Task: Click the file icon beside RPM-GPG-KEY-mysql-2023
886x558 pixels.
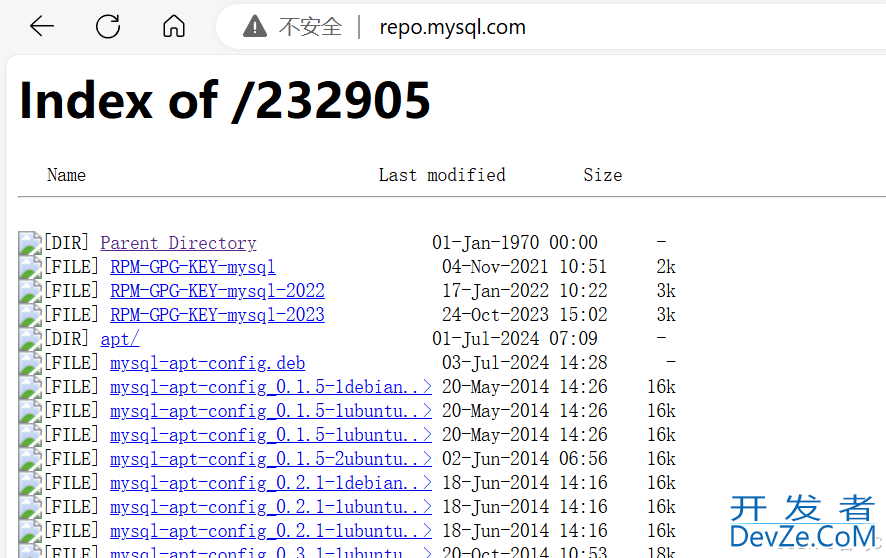Action: click(30, 315)
